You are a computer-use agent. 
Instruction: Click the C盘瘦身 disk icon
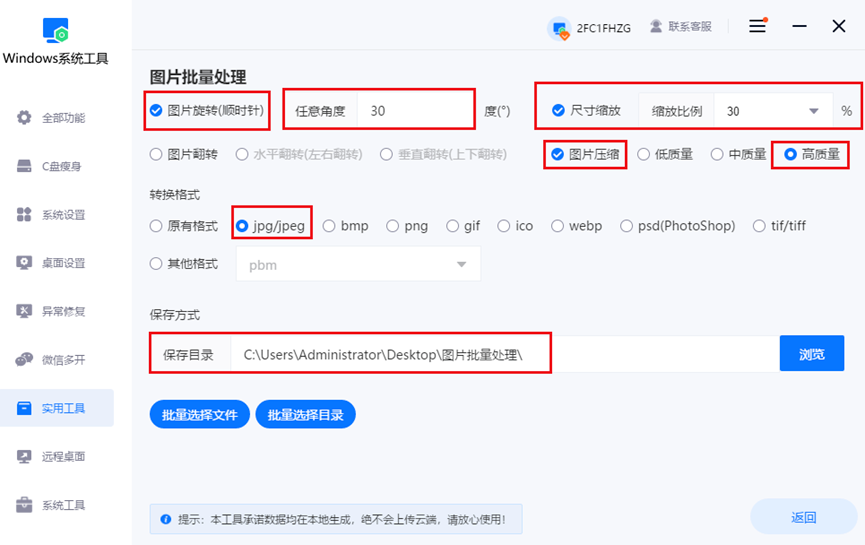[24, 166]
